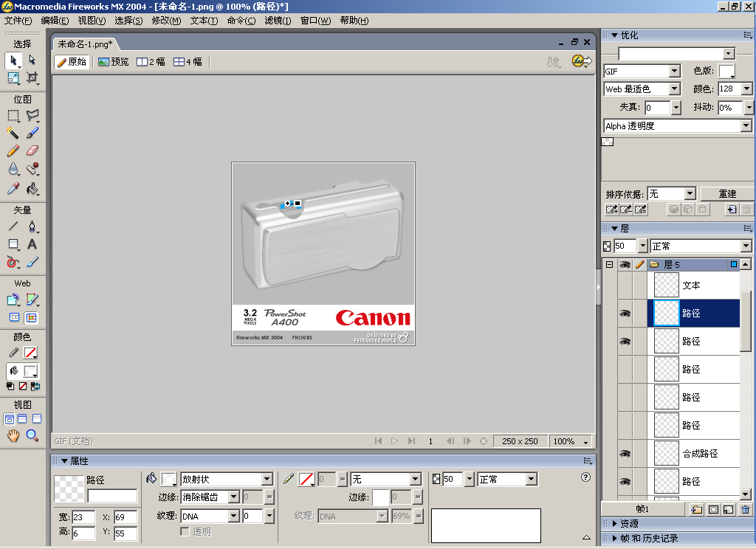
Task: Click the layers panel scroll down arrow
Action: [x=746, y=494]
